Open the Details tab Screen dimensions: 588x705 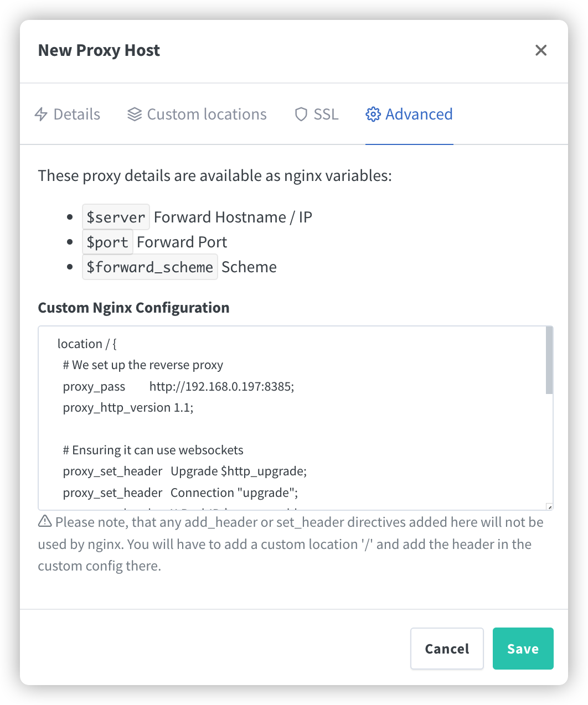coord(68,115)
